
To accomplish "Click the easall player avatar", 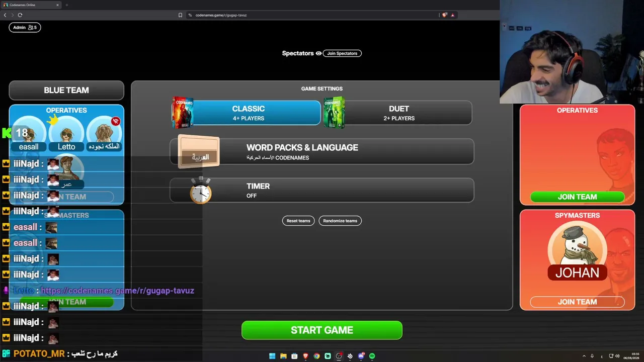I will [x=29, y=133].
